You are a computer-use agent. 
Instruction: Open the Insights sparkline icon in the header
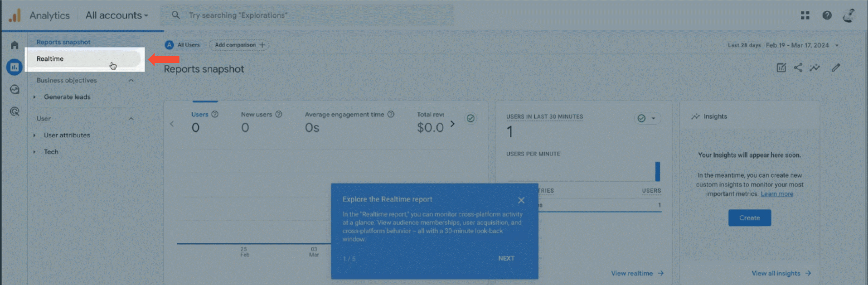[x=815, y=68]
